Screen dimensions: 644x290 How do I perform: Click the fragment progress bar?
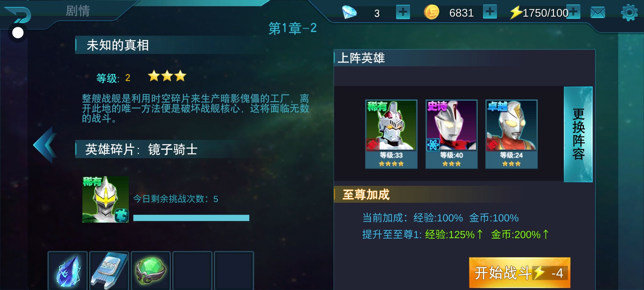[191, 218]
